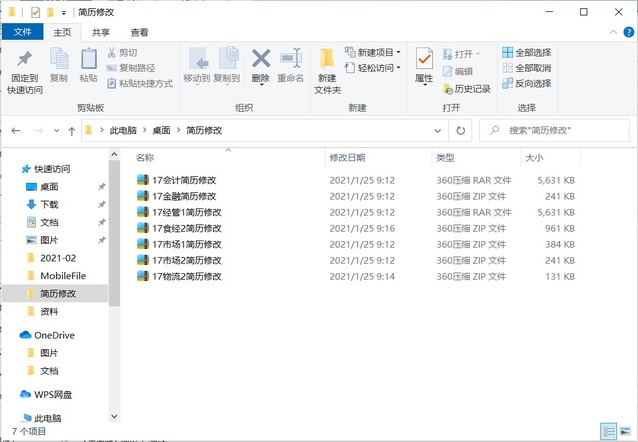Switch to the Share ribbon tab
This screenshot has width=638, height=442.
click(101, 32)
